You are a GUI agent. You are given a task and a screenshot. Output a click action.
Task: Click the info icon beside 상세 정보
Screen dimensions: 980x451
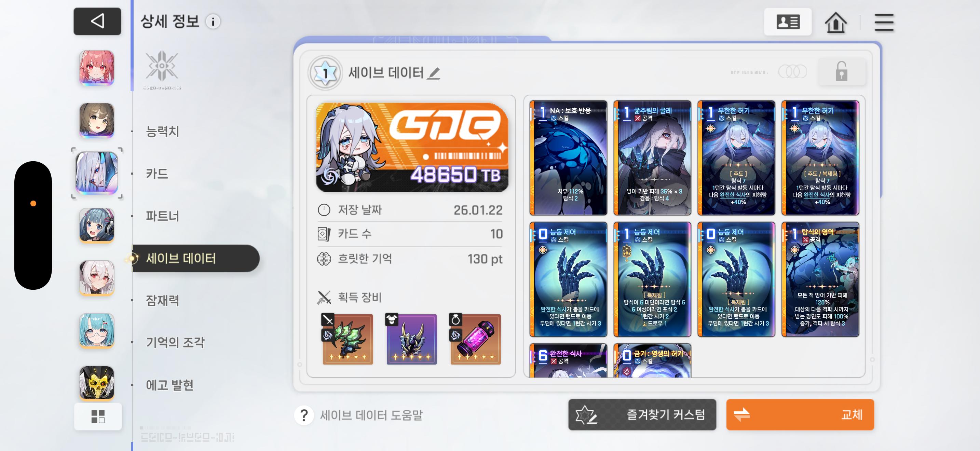213,22
